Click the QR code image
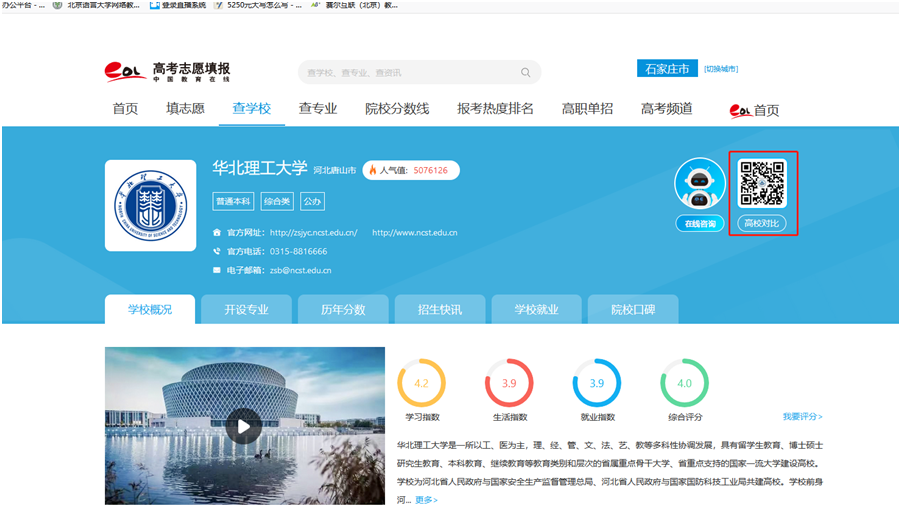The height and width of the screenshot is (512, 902). [762, 184]
